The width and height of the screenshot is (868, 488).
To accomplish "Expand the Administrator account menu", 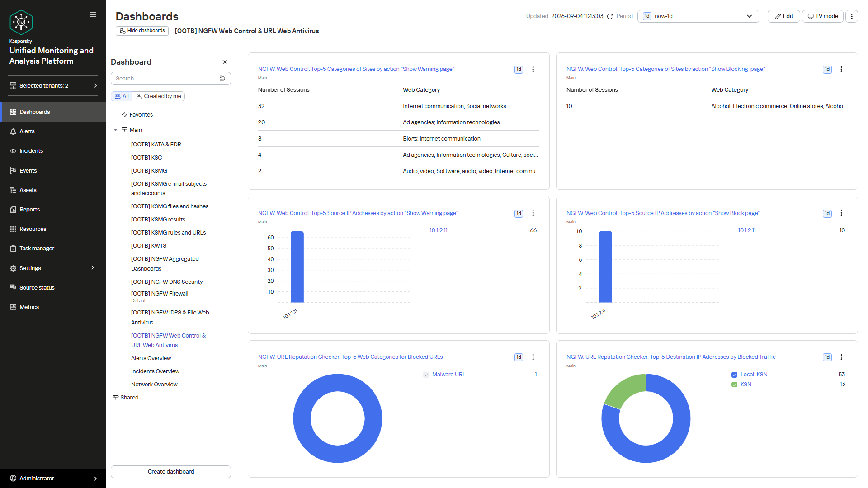I will (53, 478).
